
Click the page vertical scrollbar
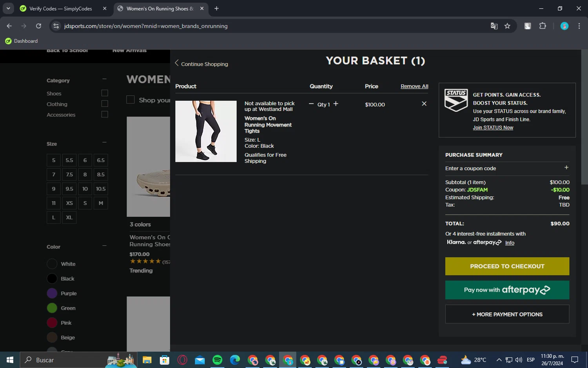584,117
